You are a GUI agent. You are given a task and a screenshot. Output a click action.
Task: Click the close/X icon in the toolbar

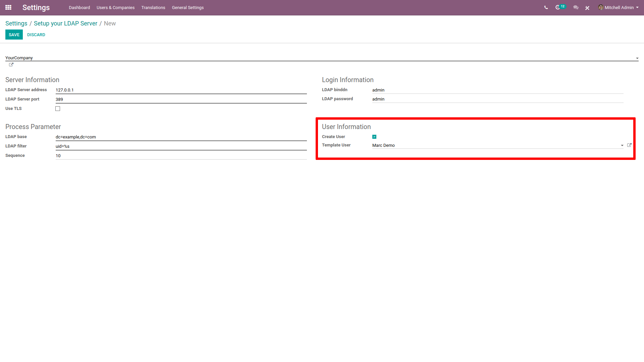tap(587, 7)
